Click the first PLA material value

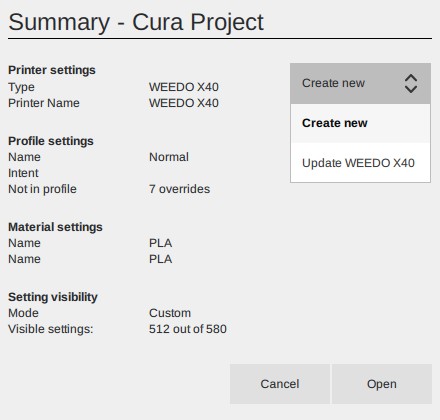[x=160, y=243]
